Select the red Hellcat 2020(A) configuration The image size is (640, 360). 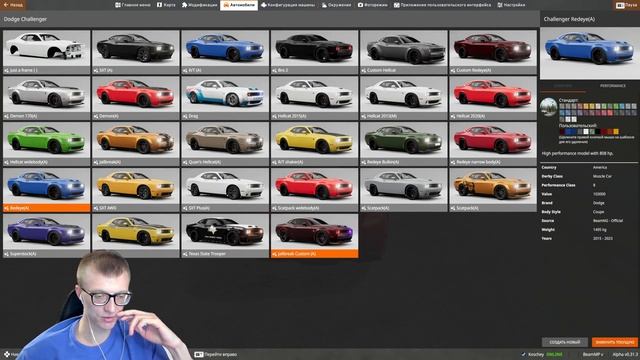tap(493, 98)
